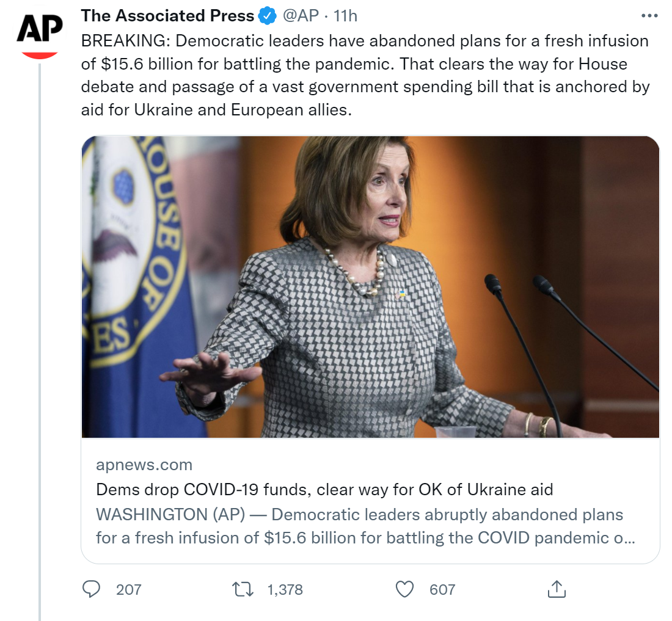672x621 pixels.
Task: Click the 207 replies count
Action: pyautogui.click(x=128, y=589)
